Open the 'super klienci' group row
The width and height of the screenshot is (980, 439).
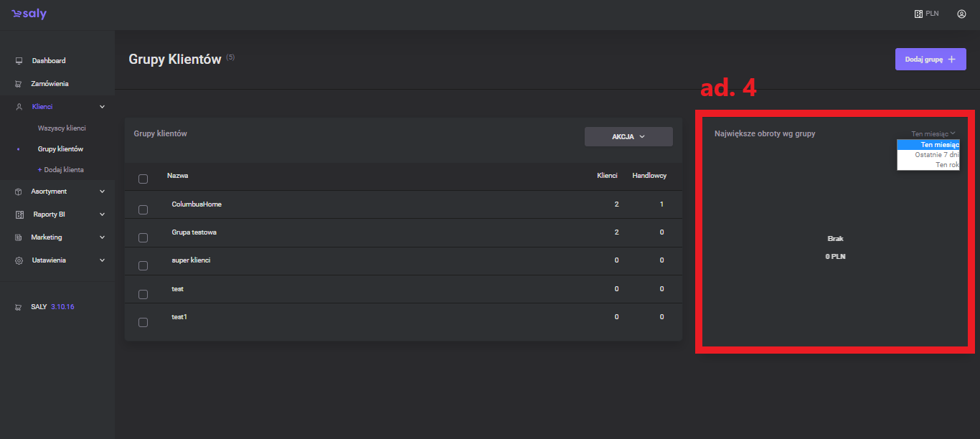(x=191, y=260)
